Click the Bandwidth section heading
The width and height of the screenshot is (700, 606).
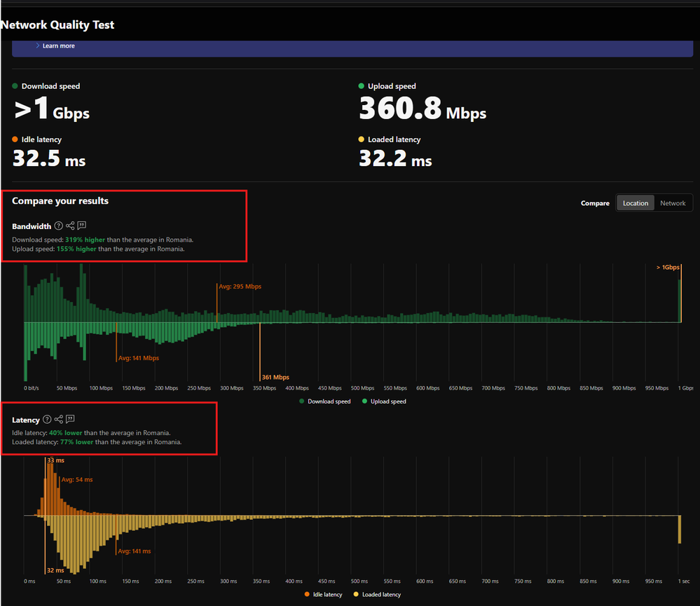pos(32,226)
